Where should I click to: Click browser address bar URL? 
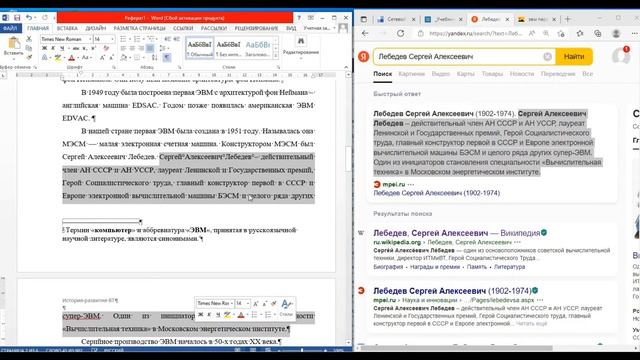476,33
